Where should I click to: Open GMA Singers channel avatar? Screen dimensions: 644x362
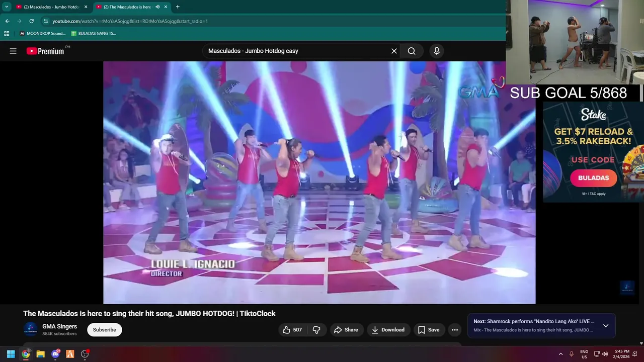pos(30,329)
